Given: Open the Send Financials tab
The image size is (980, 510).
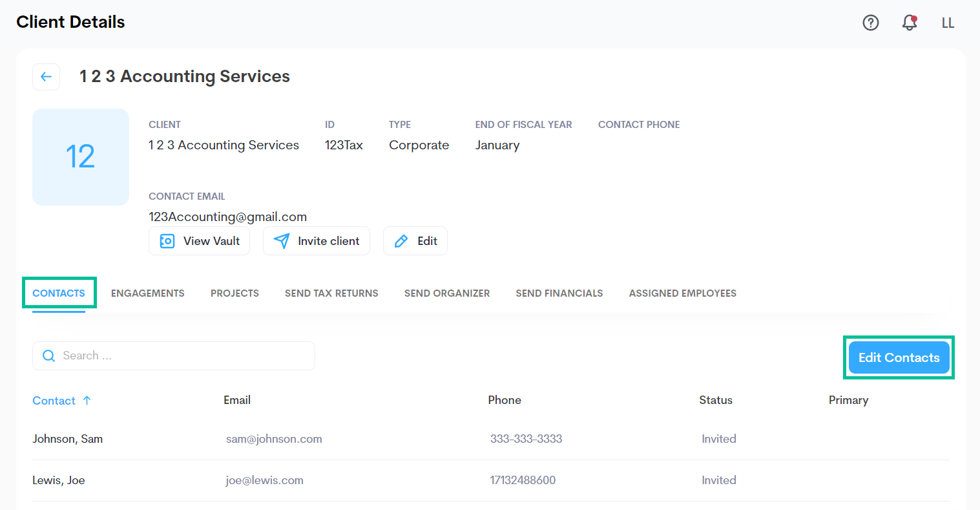Looking at the screenshot, I should tap(559, 293).
